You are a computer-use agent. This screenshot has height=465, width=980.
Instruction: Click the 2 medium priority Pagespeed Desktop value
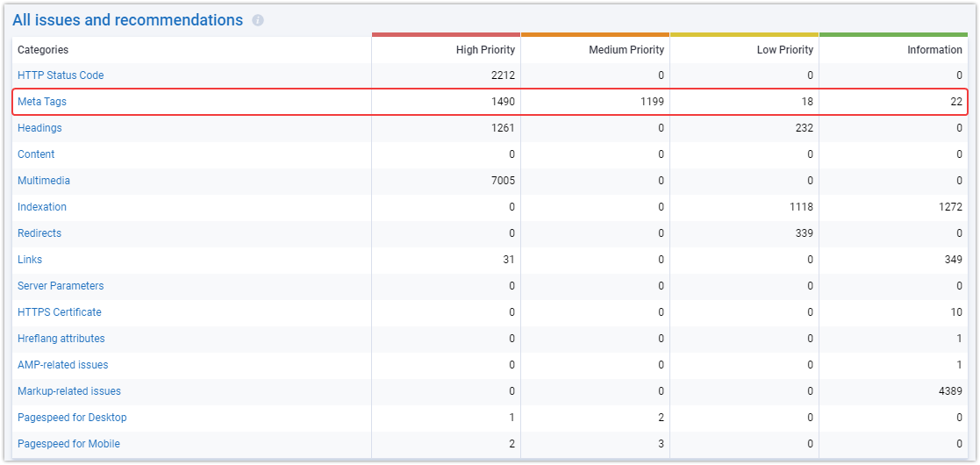coord(661,417)
